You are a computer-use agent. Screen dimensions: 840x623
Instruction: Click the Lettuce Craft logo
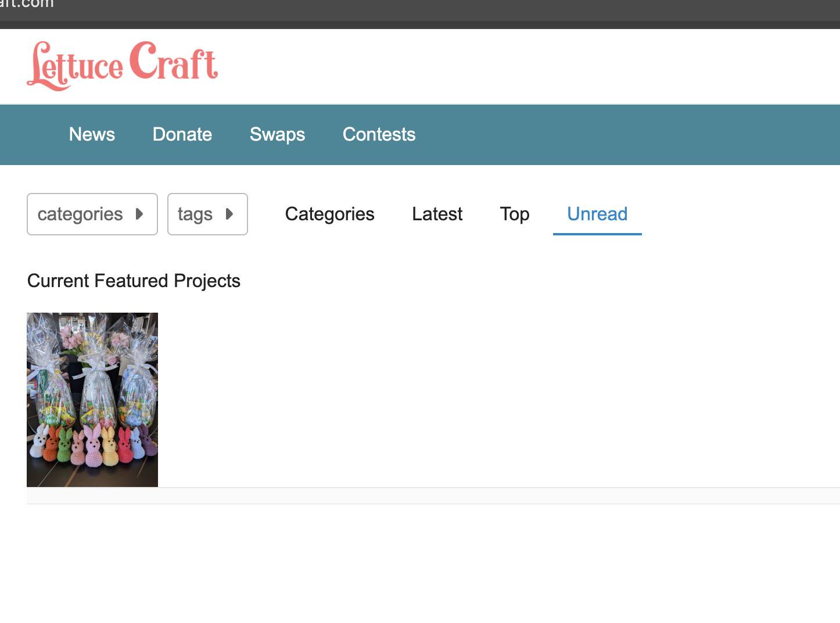[x=122, y=66]
